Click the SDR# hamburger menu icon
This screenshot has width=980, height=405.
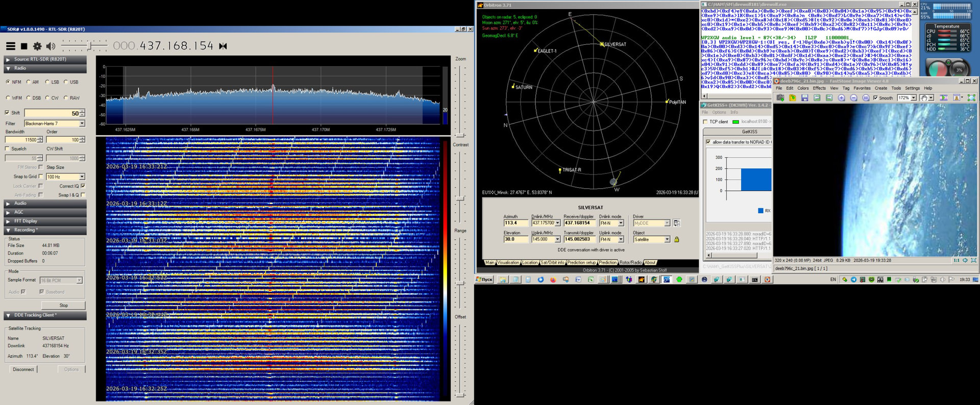coord(10,46)
